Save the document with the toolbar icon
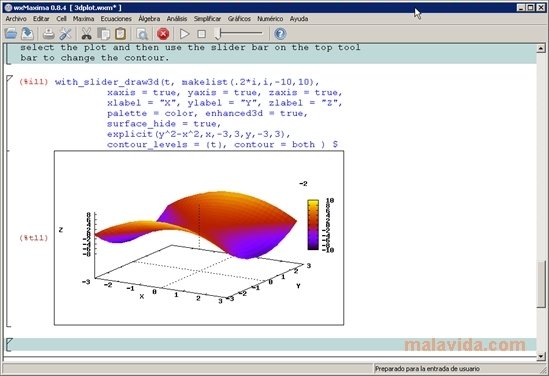 27,34
